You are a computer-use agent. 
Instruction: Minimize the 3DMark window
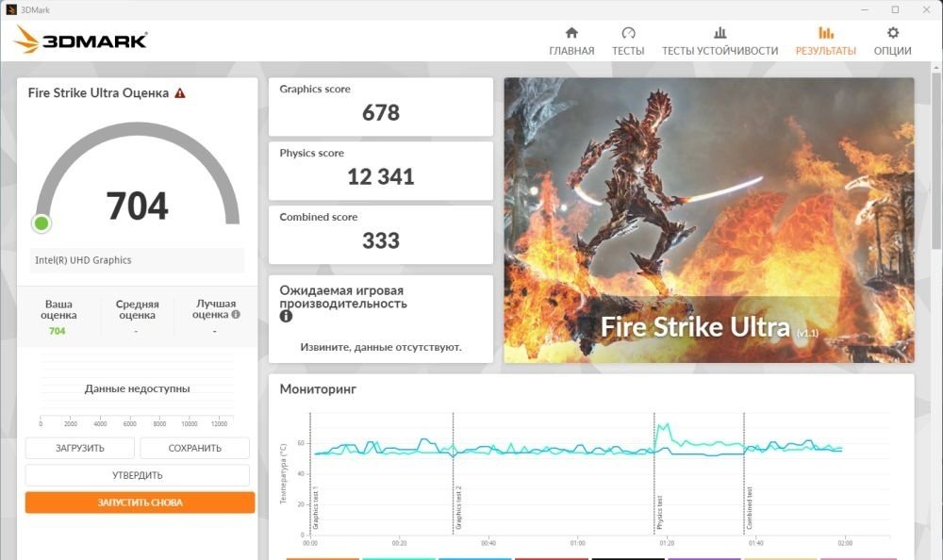865,9
